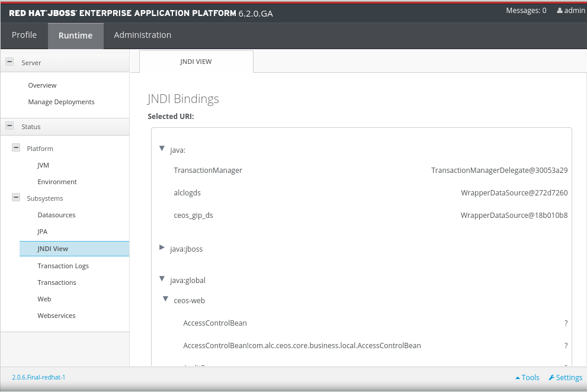Viewport: 587px width, 392px height.
Task: Select the plain AccessControlBean entry
Action: click(215, 323)
